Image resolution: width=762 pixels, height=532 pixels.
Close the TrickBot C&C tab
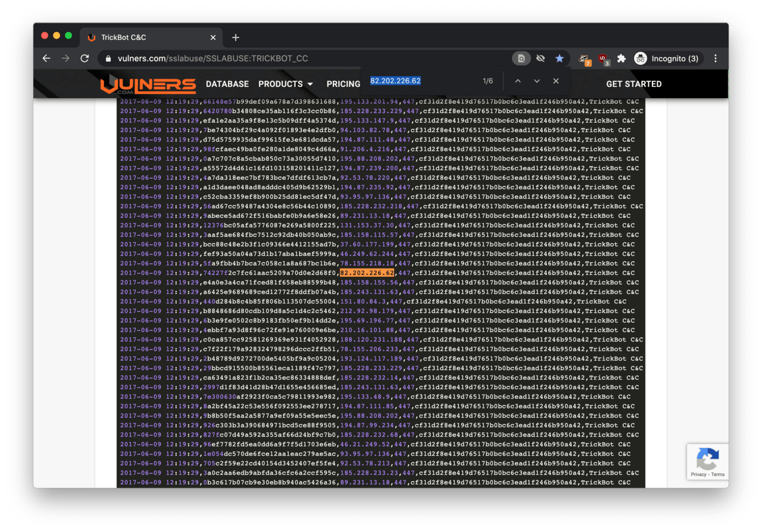point(213,37)
